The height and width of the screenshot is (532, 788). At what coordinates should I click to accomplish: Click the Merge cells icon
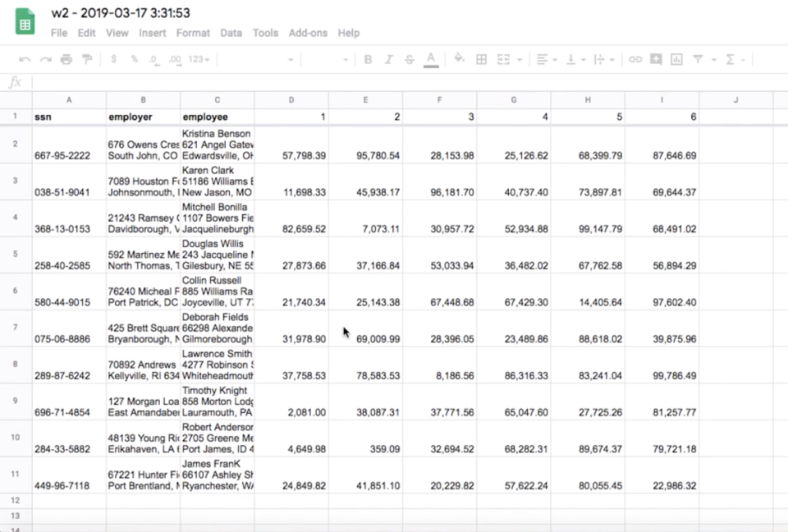coord(503,59)
